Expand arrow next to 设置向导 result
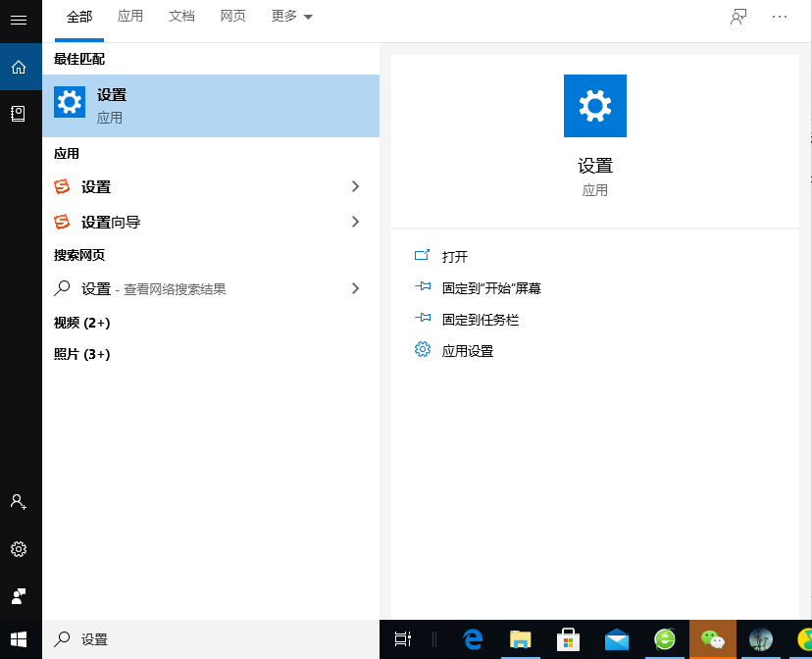 pyautogui.click(x=355, y=222)
